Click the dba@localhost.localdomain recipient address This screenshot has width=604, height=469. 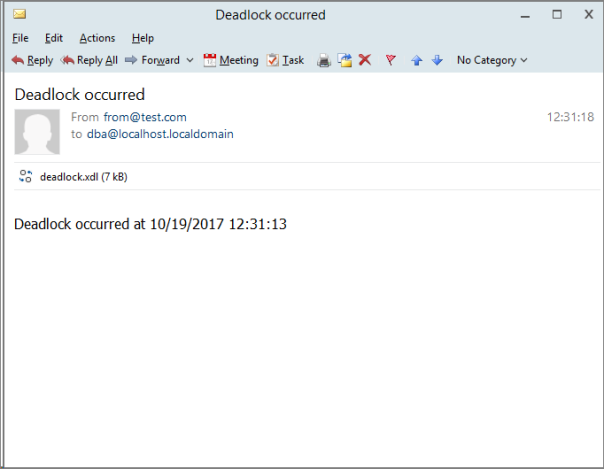160,133
